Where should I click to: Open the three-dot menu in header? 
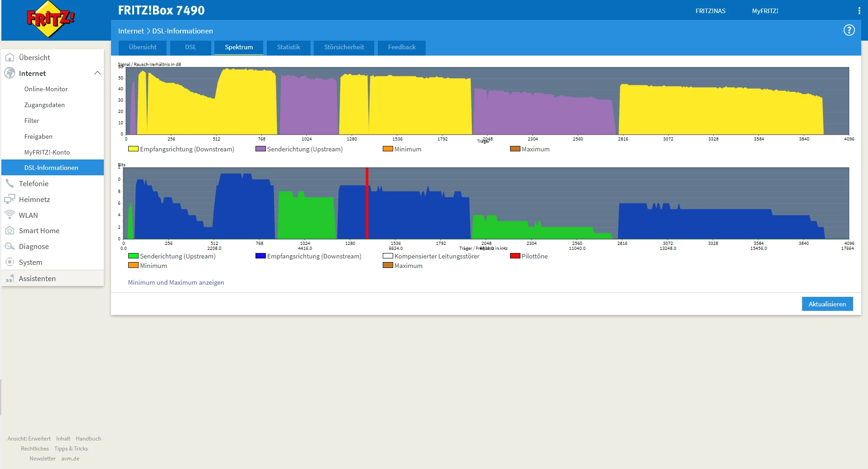pyautogui.click(x=859, y=11)
